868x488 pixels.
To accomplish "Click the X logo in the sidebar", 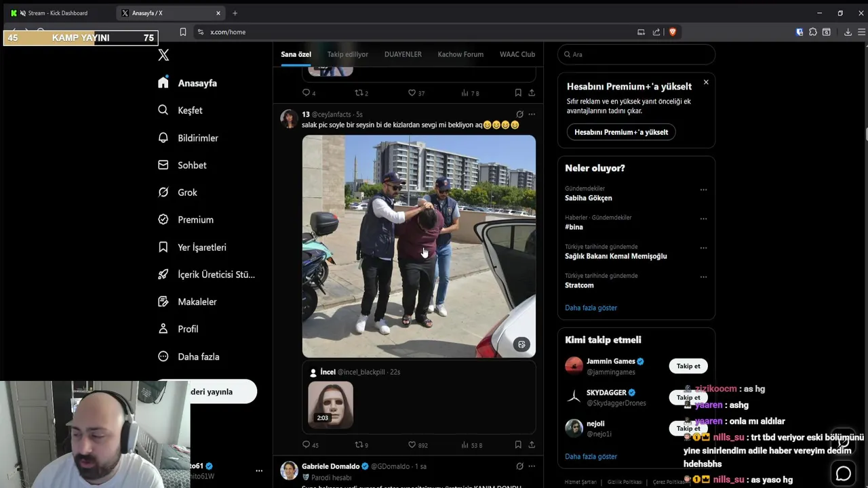I will coord(163,55).
